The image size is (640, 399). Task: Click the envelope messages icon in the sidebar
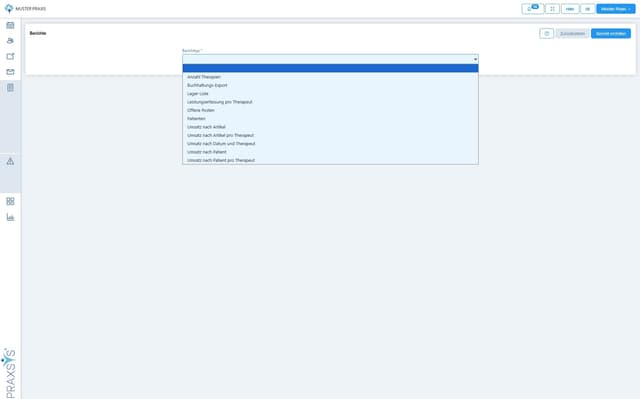pyautogui.click(x=10, y=72)
